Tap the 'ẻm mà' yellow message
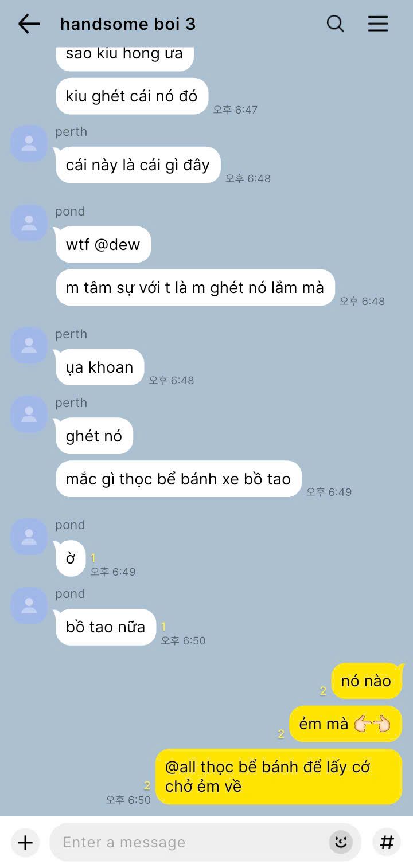Viewport: 413px width, 868px height. click(x=345, y=724)
